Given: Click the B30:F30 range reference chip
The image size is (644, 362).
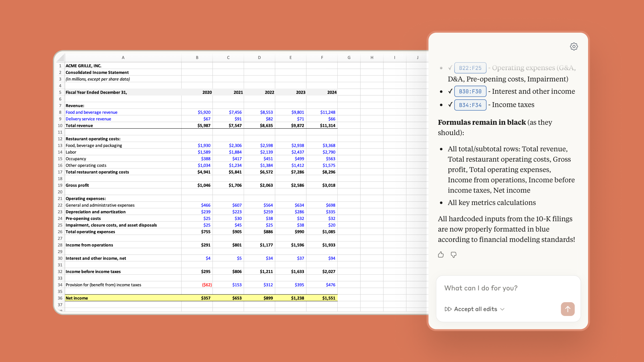Looking at the screenshot, I should tap(470, 91).
